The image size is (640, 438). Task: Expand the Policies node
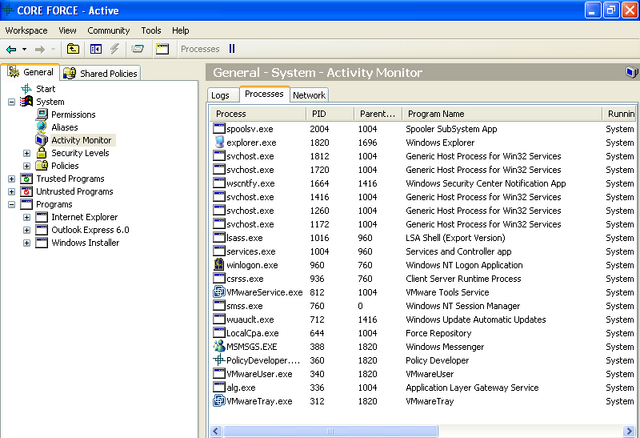click(x=27, y=166)
